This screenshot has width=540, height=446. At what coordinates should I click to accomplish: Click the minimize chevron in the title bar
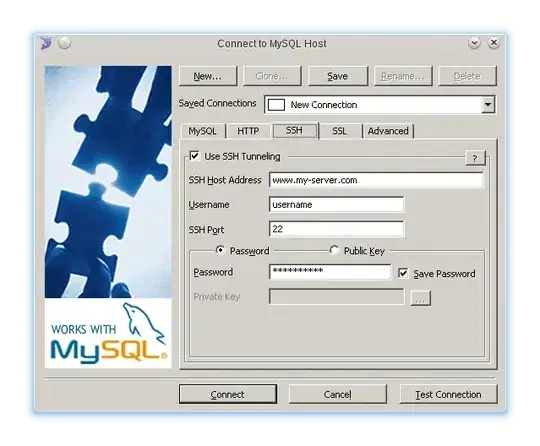pos(474,43)
